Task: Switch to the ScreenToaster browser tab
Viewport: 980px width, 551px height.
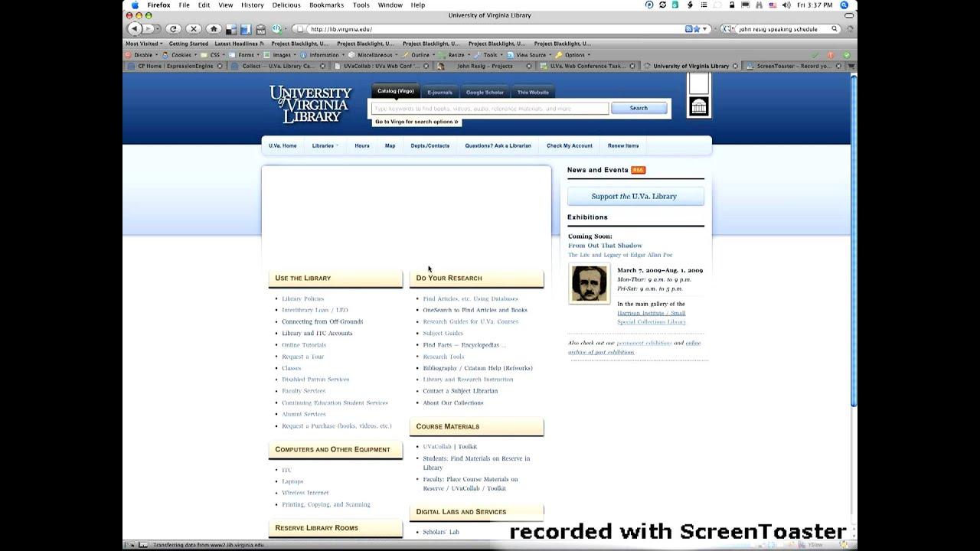Action: pyautogui.click(x=793, y=67)
